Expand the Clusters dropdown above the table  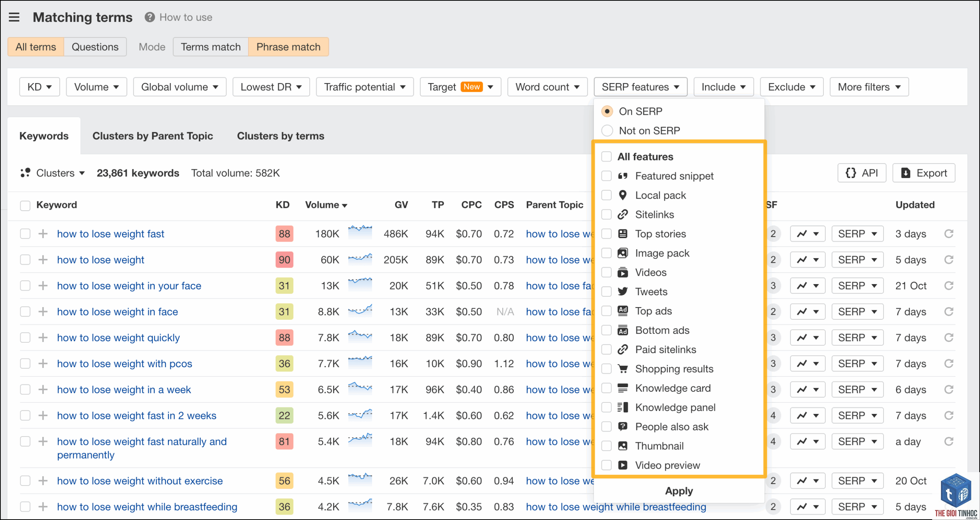click(53, 173)
